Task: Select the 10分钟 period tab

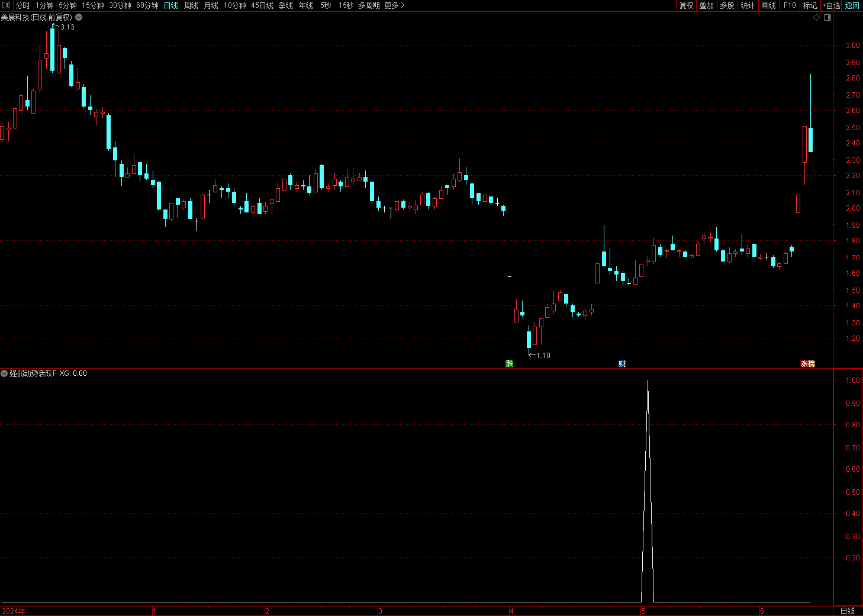Action: coord(234,5)
